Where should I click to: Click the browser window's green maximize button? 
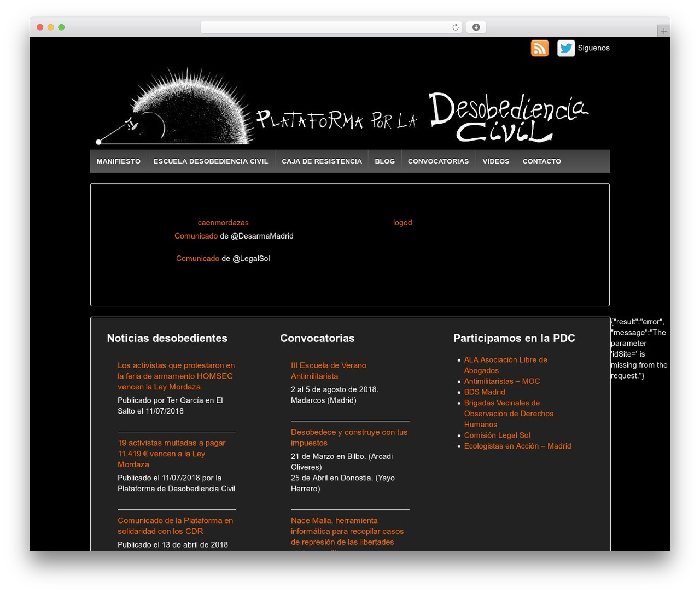(x=61, y=27)
